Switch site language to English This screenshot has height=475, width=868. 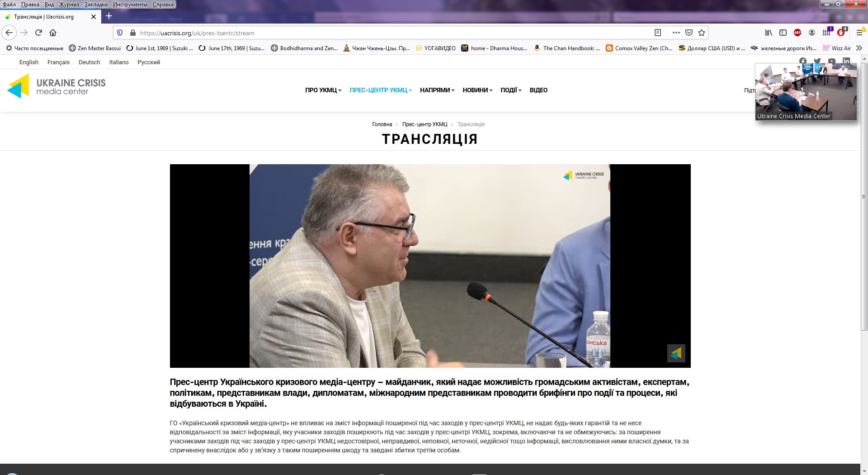[29, 62]
